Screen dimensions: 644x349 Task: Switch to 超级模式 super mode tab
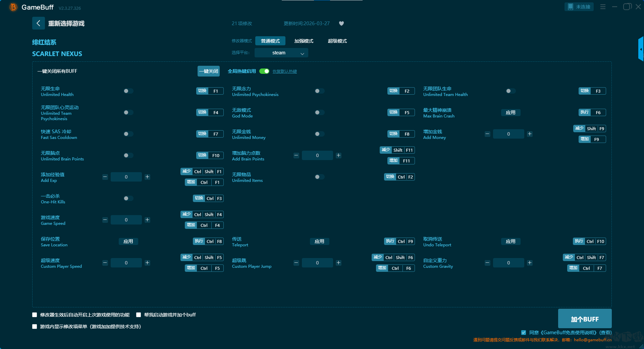click(x=337, y=41)
